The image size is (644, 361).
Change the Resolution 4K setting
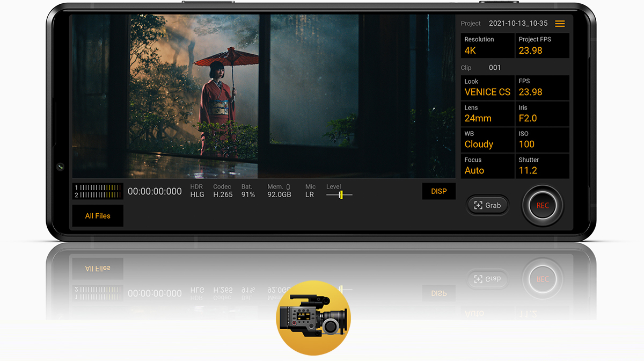[487, 46]
